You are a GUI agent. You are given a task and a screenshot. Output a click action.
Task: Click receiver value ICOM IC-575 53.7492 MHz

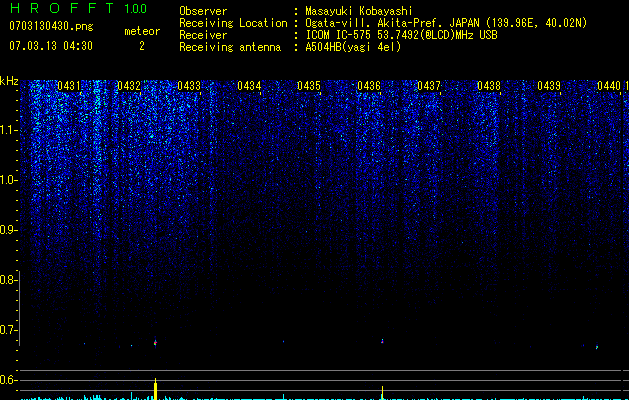click(401, 35)
